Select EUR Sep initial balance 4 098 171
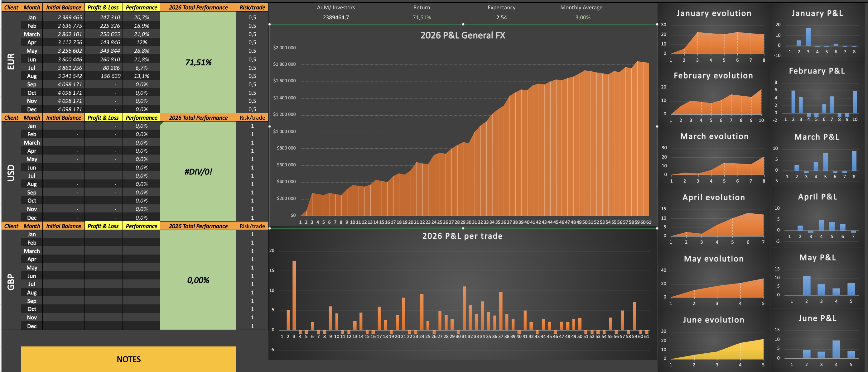 tap(63, 84)
